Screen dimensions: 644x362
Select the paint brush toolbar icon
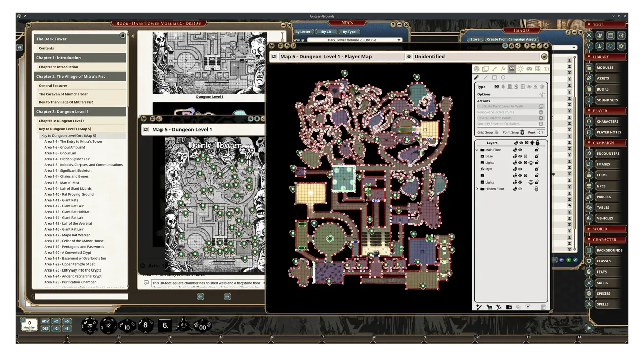point(495,69)
